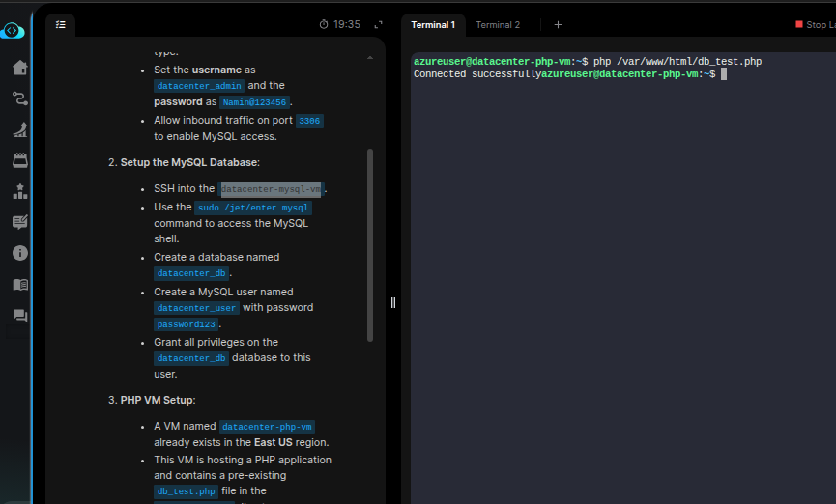
Task: Open the route path icon in sidebar
Action: point(19,98)
